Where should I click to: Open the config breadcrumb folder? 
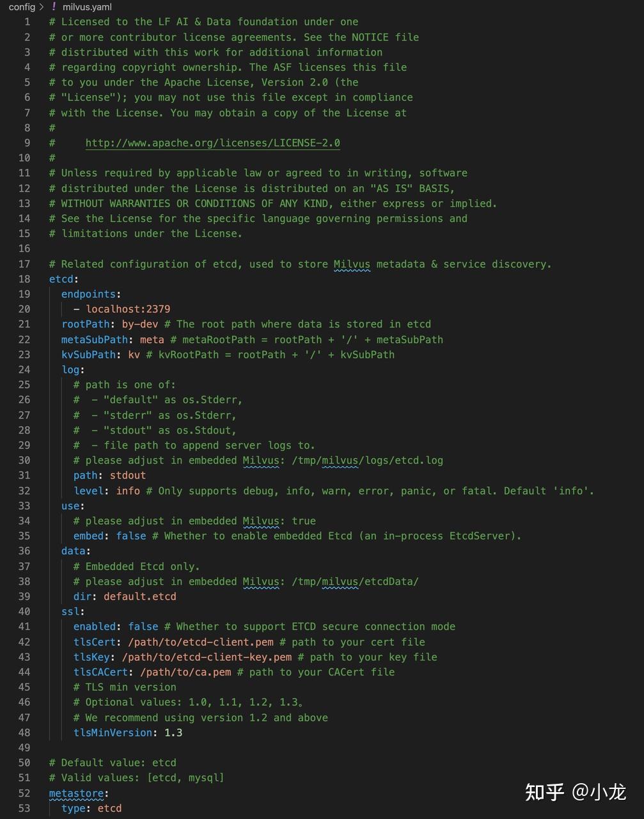22,7
